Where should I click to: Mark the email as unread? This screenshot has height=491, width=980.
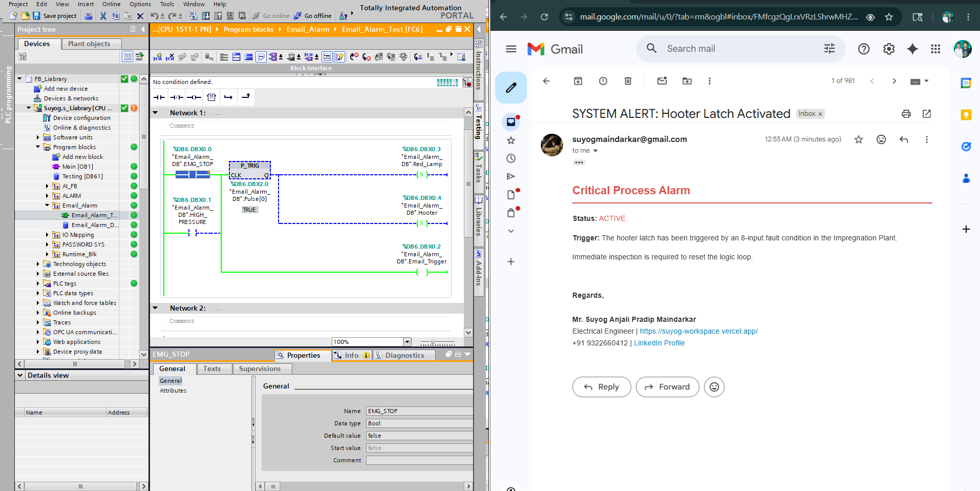point(662,81)
